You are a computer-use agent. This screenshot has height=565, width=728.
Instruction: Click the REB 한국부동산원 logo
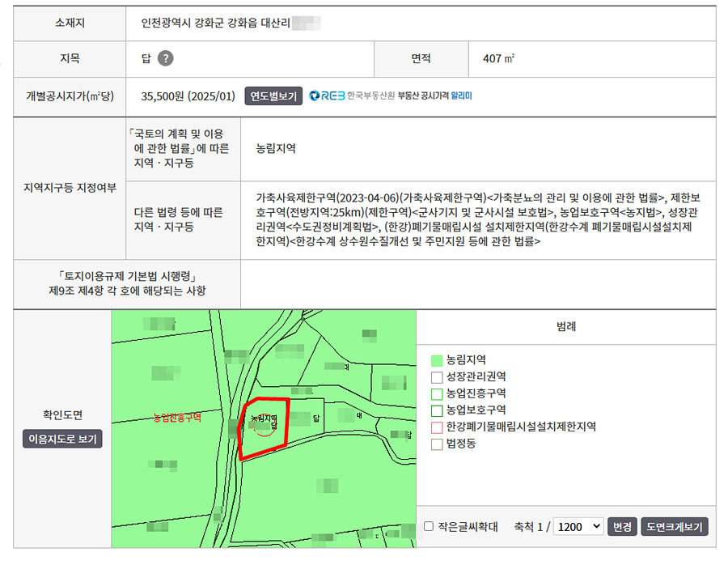click(x=352, y=96)
